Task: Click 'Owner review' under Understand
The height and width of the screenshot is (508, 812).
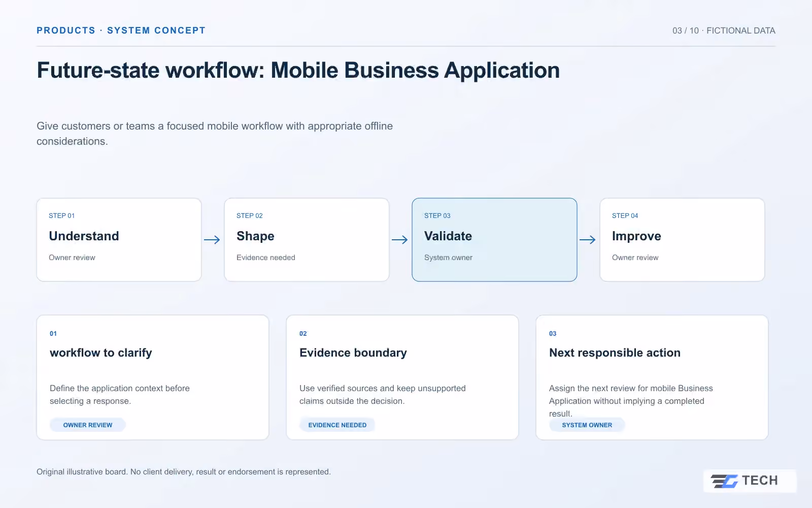Action: [72, 258]
